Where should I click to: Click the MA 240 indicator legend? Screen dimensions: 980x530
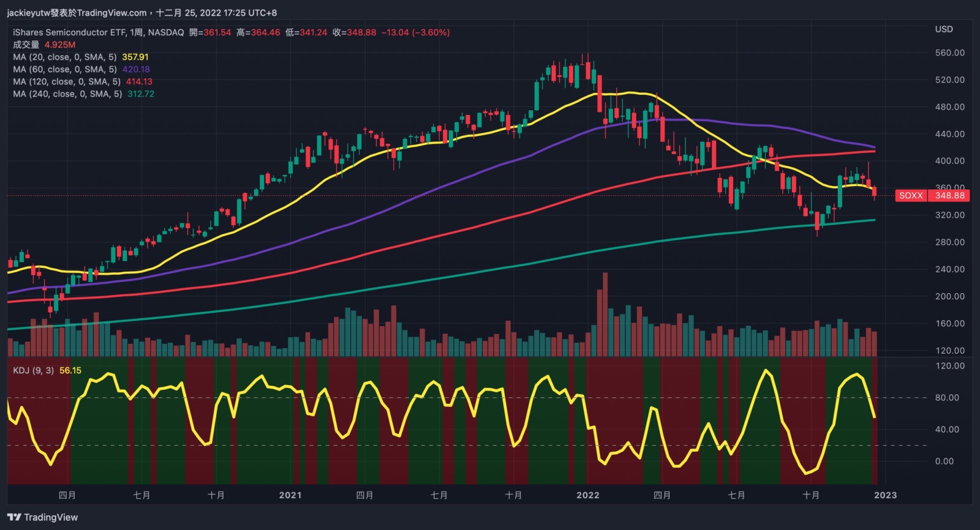[x=67, y=94]
